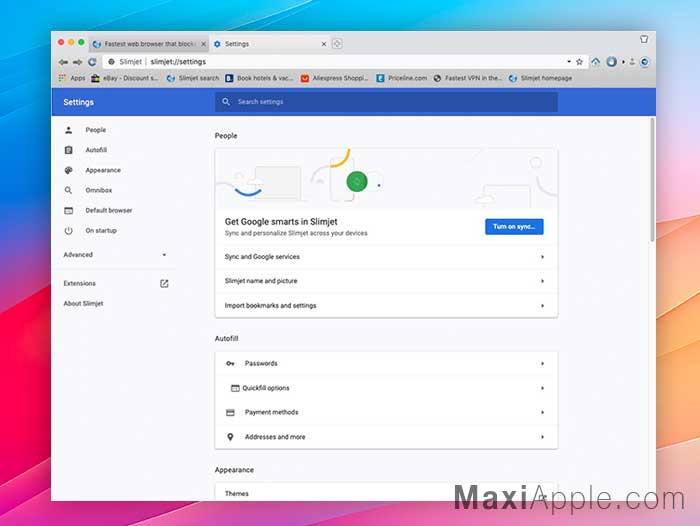
Task: Select Autofill in the settings sidebar
Action: 96,150
